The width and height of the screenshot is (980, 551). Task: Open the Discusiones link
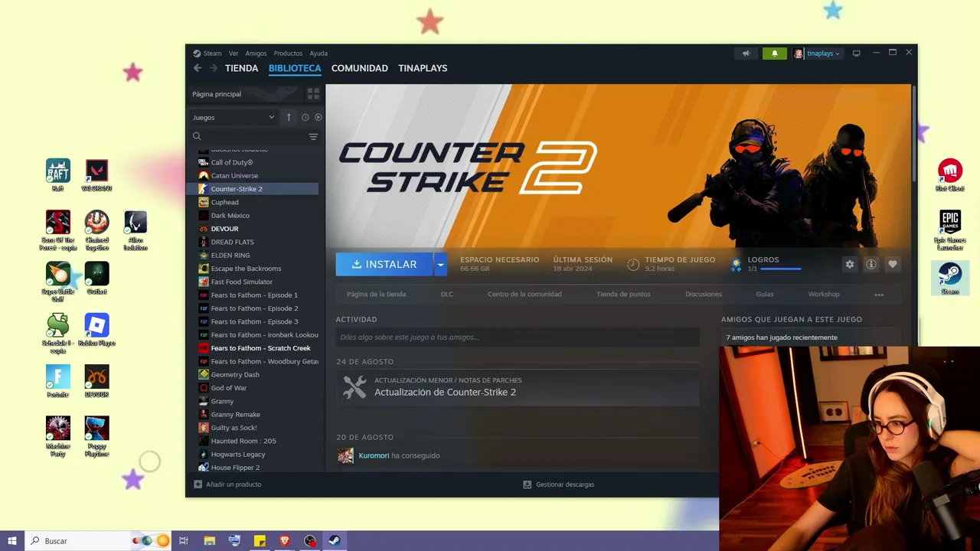pos(704,294)
